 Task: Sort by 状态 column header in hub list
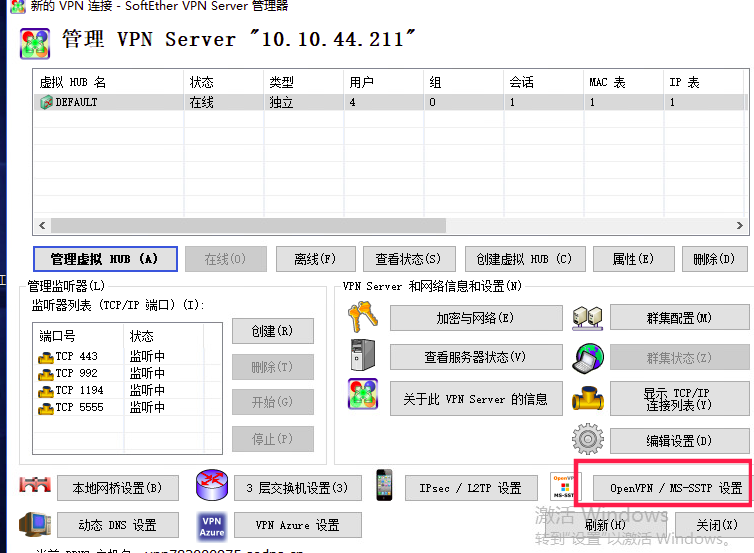224,82
